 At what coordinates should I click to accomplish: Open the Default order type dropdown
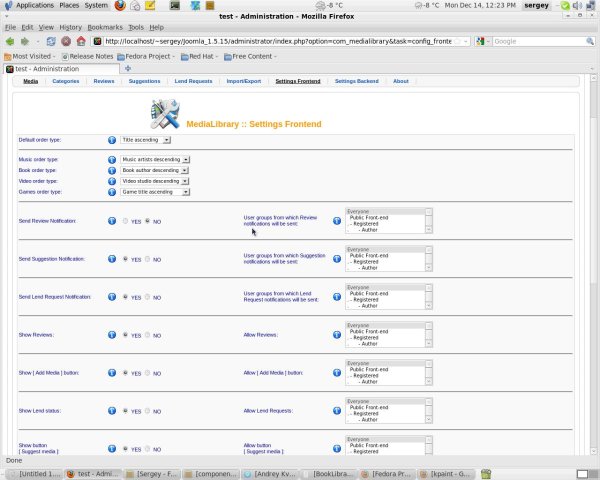click(145, 140)
